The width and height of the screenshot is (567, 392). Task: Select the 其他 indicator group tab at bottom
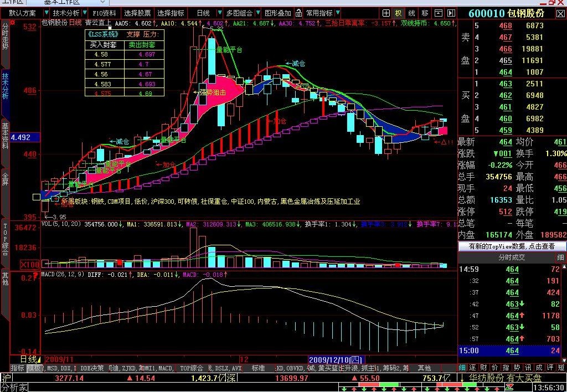point(424,368)
